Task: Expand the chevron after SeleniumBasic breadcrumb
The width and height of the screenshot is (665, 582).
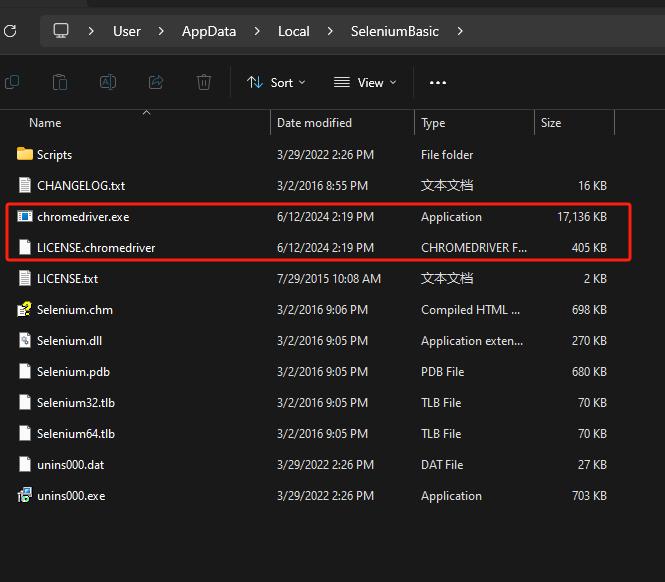Action: pos(460,31)
